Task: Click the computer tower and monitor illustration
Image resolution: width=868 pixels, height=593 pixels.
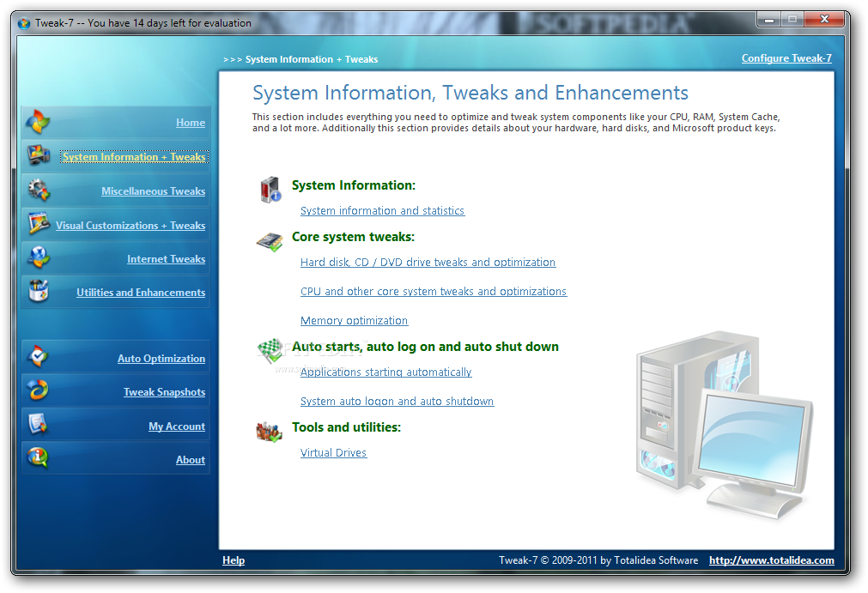Action: 724,425
